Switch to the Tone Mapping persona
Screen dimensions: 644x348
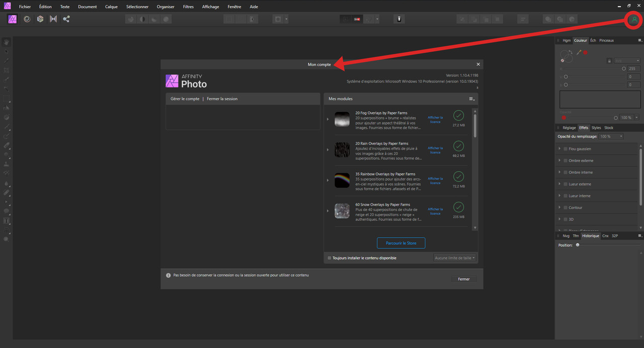coord(53,19)
